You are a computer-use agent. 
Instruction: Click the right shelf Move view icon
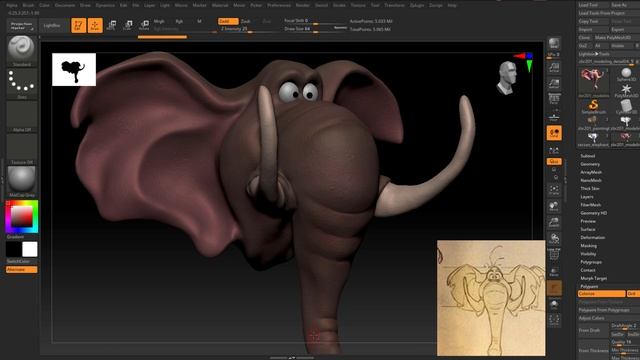pyautogui.click(x=554, y=206)
